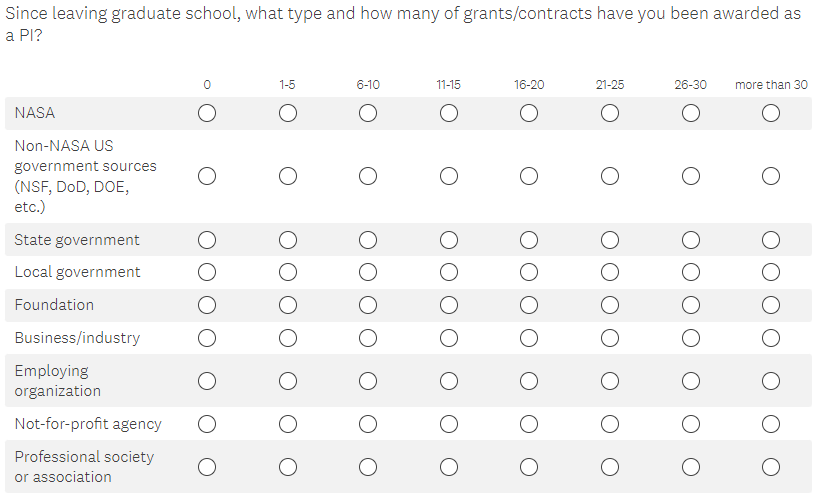Select 21-25 for Local government
This screenshot has width=818, height=498.
(x=609, y=272)
